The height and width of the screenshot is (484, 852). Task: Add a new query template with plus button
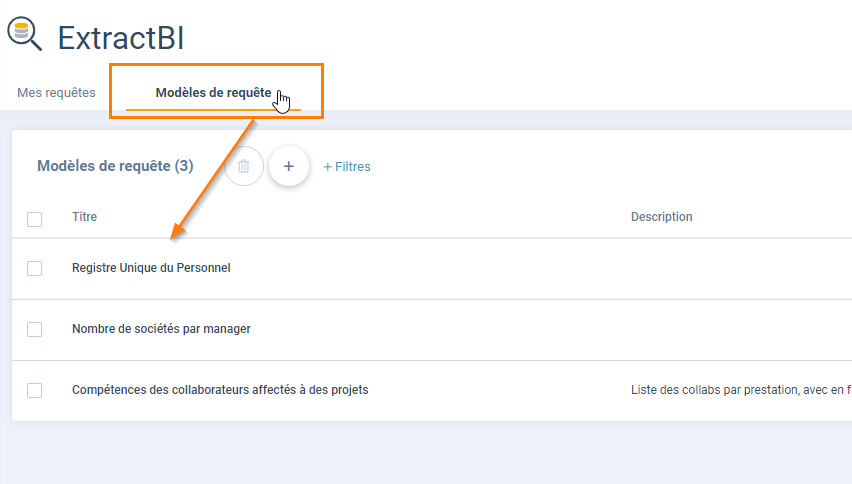coord(289,166)
